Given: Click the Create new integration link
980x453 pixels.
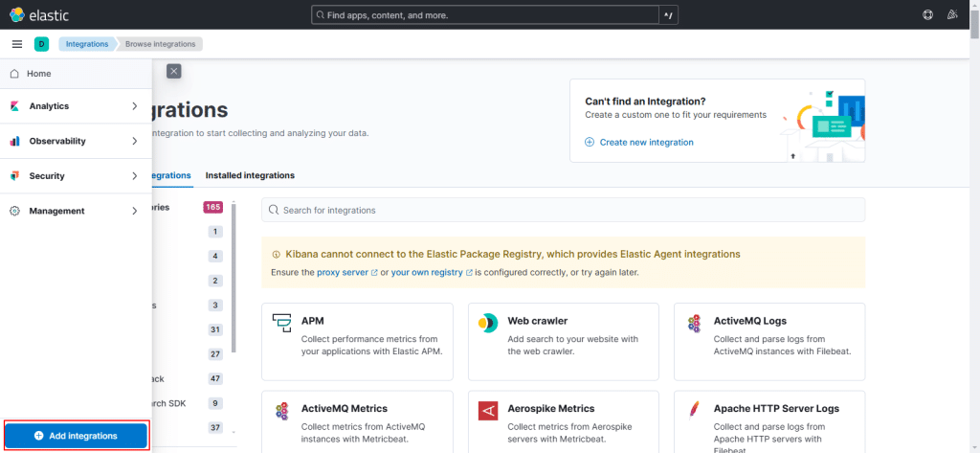Looking at the screenshot, I should click(646, 142).
